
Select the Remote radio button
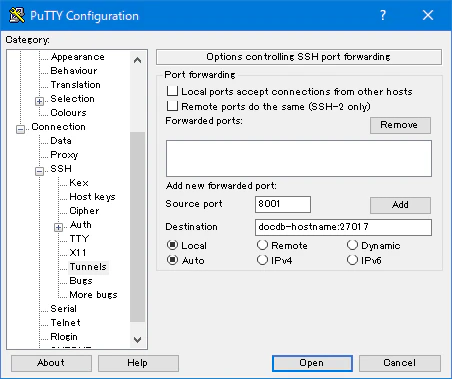(262, 245)
